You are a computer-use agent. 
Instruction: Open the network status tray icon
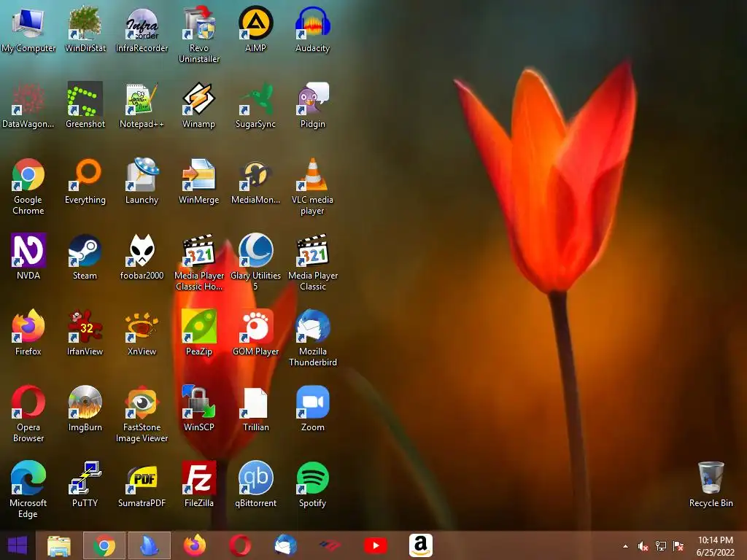coord(661,546)
